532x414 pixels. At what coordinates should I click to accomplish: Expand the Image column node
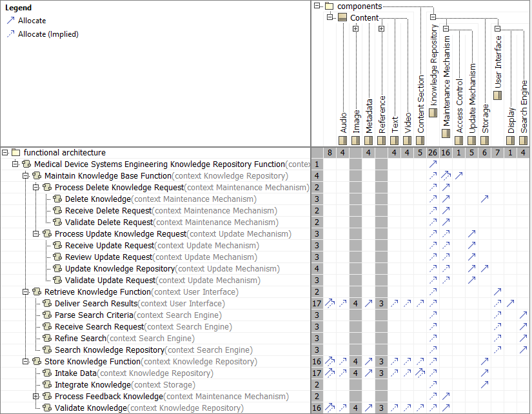[x=355, y=28]
